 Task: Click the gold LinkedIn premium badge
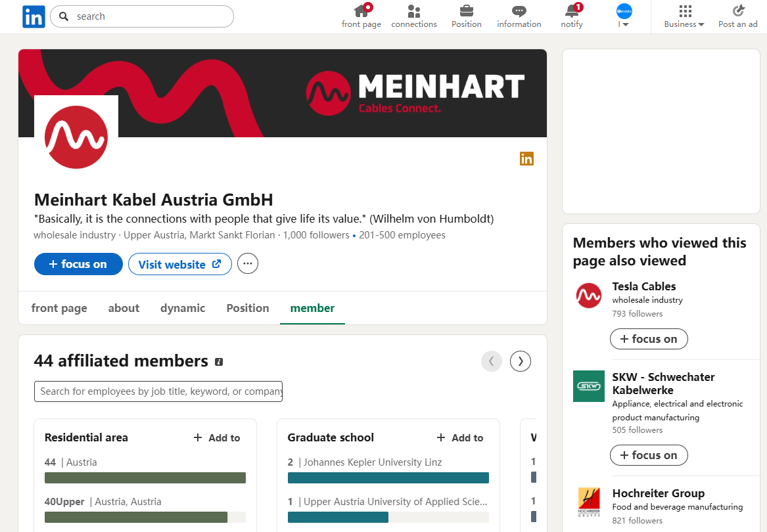[x=526, y=158]
